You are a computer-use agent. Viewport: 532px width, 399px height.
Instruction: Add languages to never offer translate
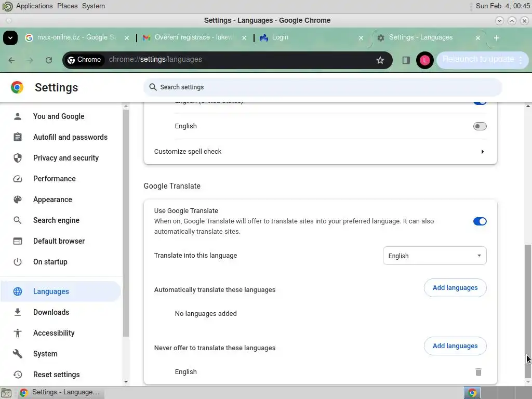[x=455, y=346]
